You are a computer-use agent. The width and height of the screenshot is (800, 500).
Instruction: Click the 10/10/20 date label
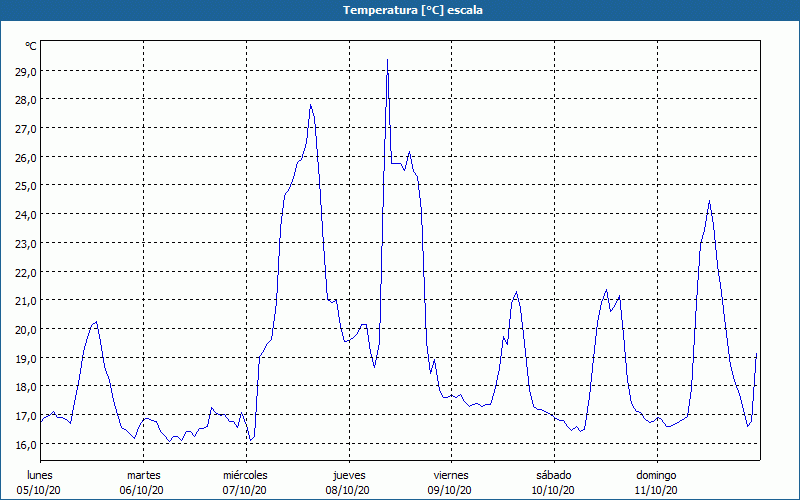click(x=553, y=490)
